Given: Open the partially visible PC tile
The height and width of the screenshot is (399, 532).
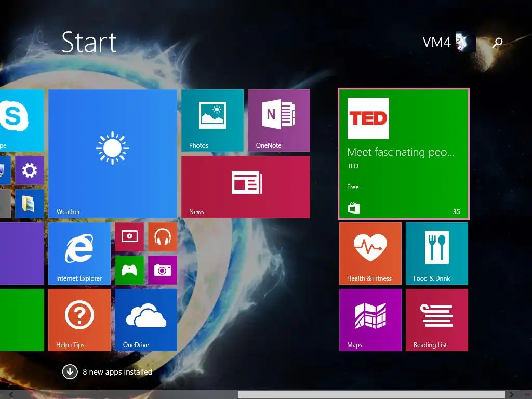Looking at the screenshot, I should [5, 170].
